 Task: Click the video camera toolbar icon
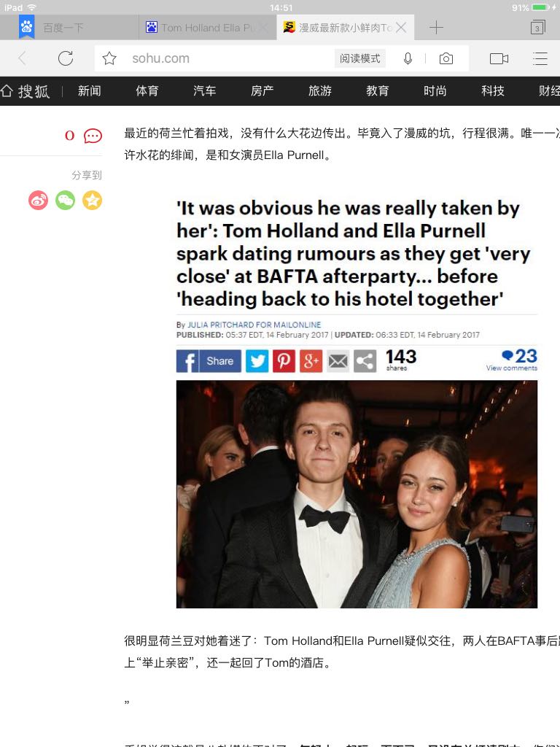[499, 58]
